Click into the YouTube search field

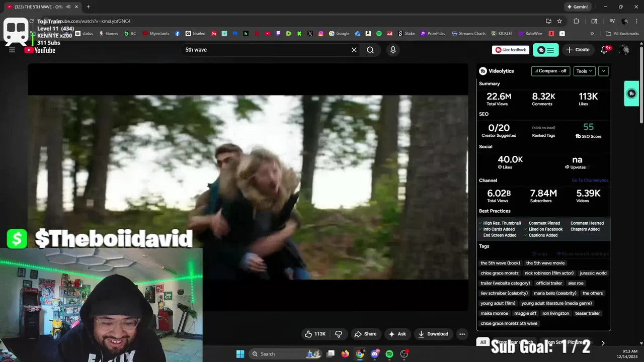[x=266, y=50]
